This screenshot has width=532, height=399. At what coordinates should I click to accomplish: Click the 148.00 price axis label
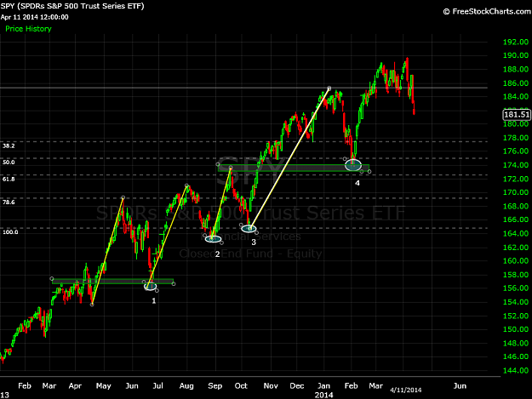click(515, 343)
